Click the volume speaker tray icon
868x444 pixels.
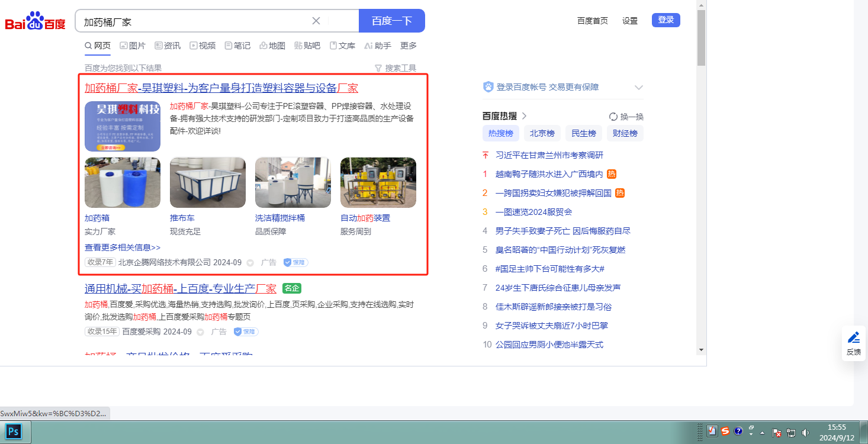805,432
